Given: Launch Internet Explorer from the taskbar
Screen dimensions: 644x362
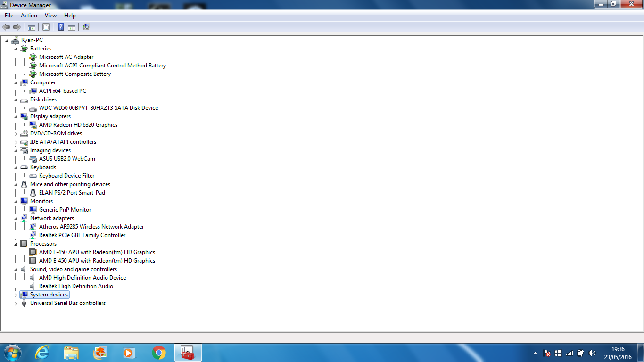Looking at the screenshot, I should point(42,353).
